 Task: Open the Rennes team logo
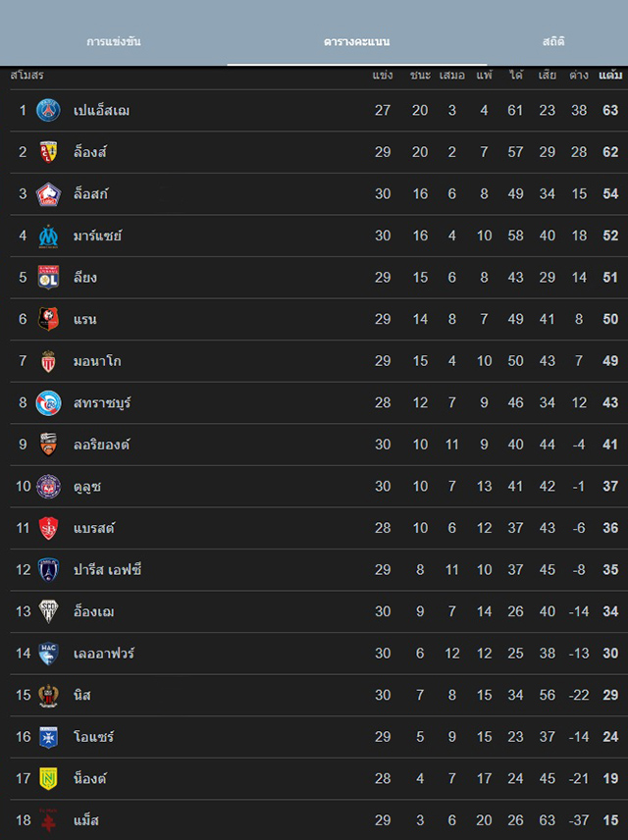click(x=48, y=319)
